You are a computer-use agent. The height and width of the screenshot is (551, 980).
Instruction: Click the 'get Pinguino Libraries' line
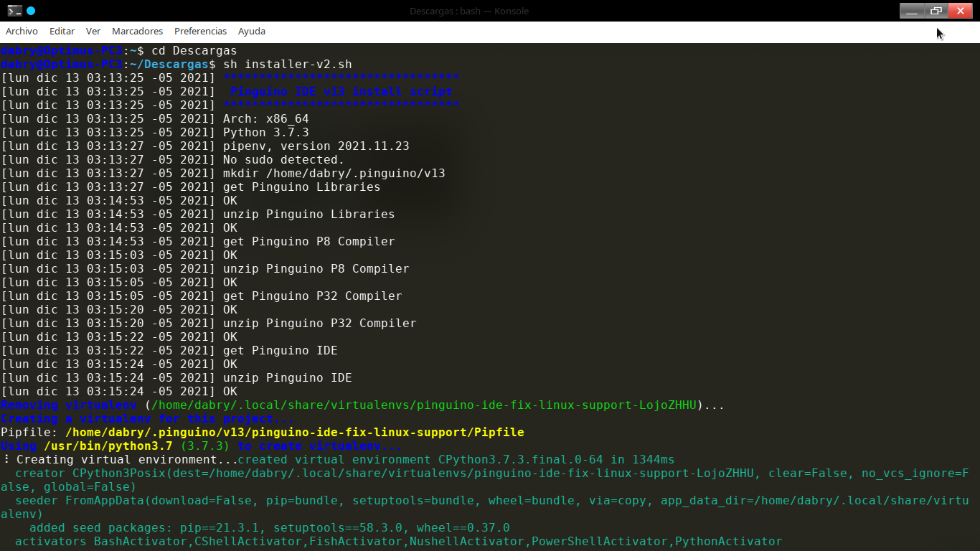coord(302,187)
